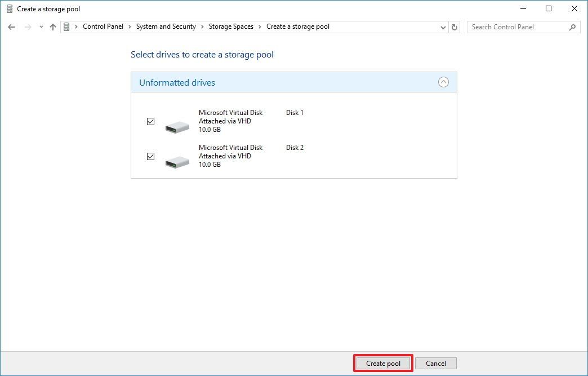Image resolution: width=588 pixels, height=376 pixels.
Task: Collapse the Unformatted drives section
Action: 443,82
